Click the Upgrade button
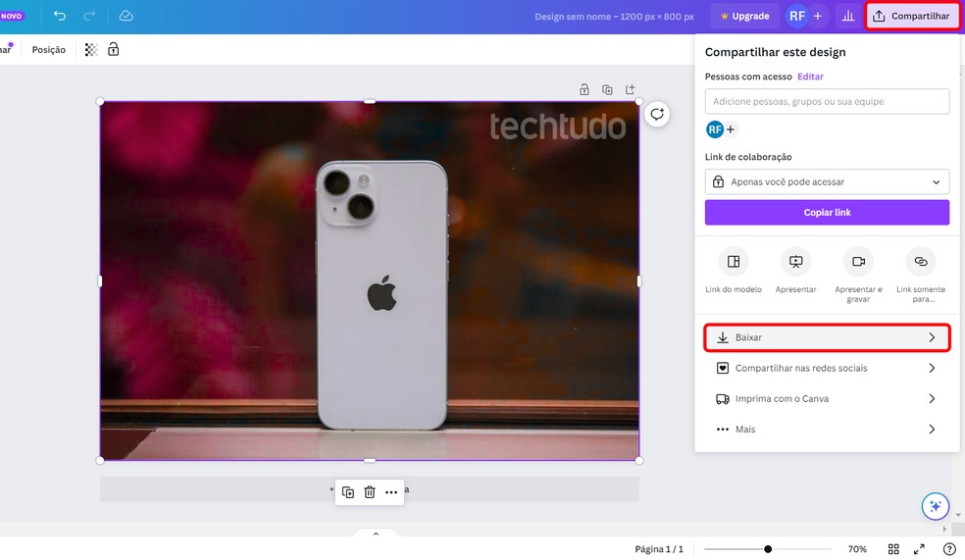 pos(744,16)
